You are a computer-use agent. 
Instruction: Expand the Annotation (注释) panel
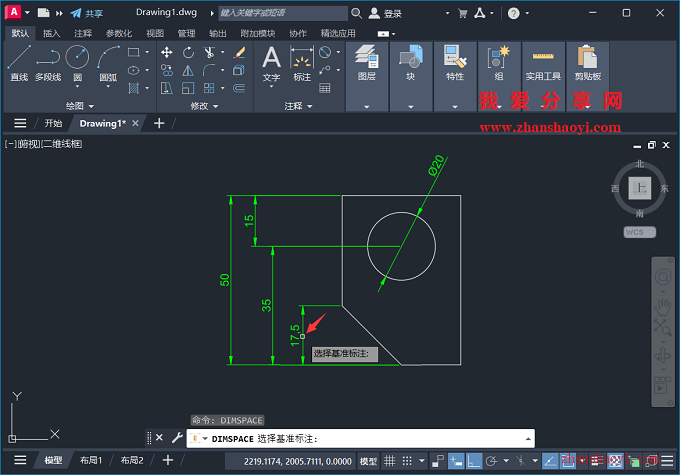[298, 106]
